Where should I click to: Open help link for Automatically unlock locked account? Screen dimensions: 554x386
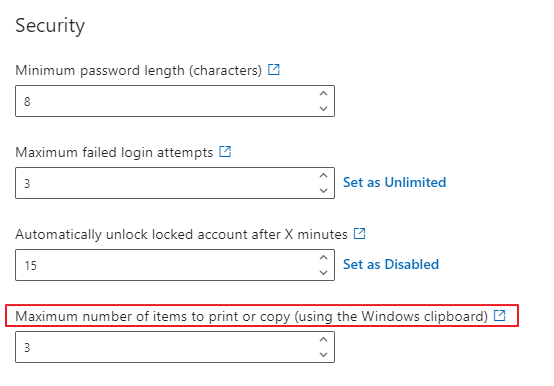(359, 233)
